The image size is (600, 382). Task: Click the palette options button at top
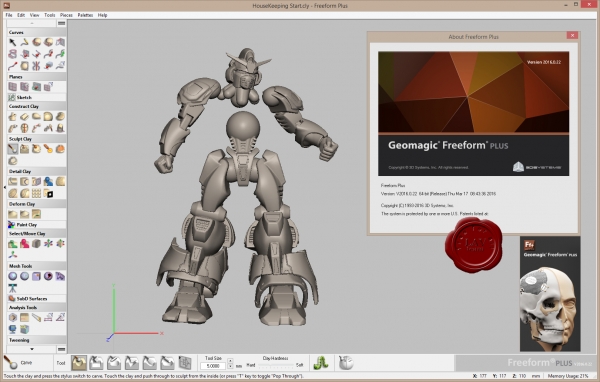point(61,23)
